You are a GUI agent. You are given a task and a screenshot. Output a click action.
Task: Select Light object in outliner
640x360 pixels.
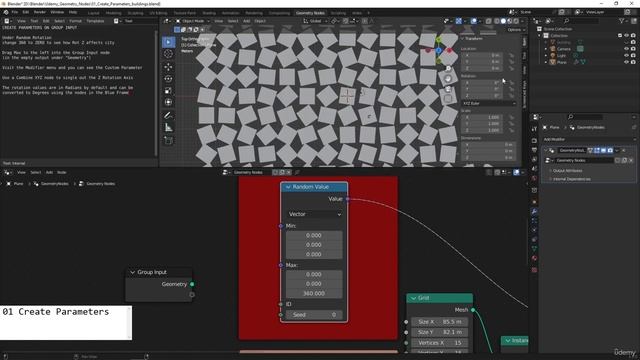562,56
